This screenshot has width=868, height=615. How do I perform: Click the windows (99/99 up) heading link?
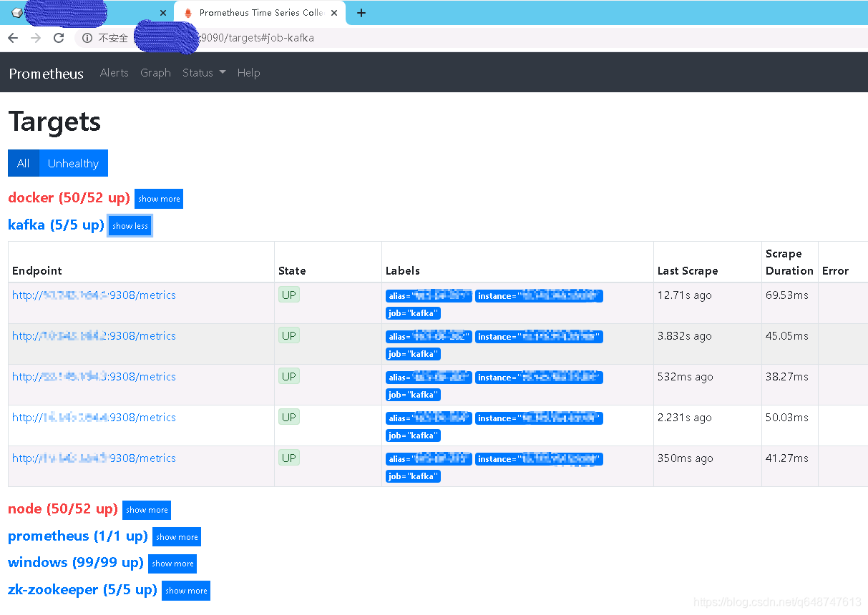(76, 562)
